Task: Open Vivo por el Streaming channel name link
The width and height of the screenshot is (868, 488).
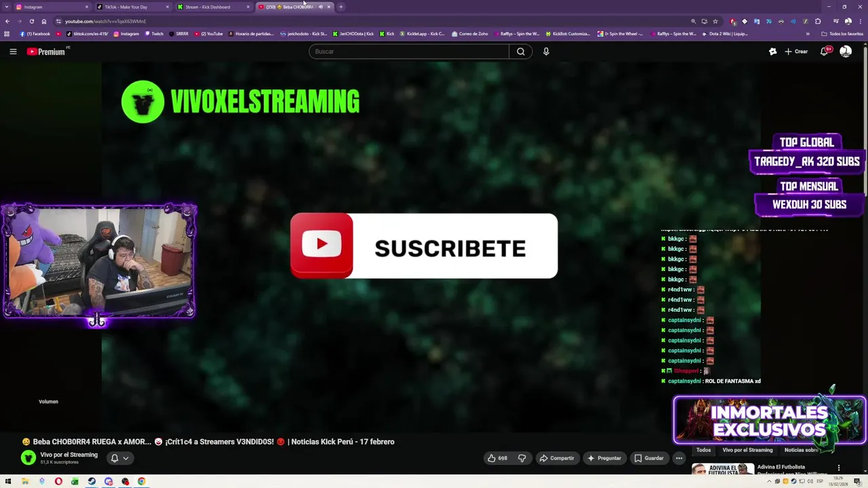Action: [x=69, y=455]
